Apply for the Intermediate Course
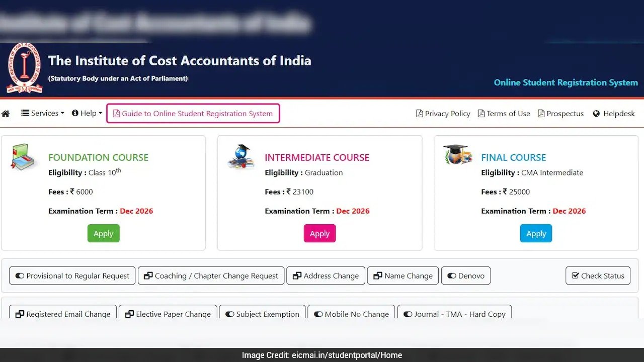Screen dimensions: 644x362 pos(319,233)
